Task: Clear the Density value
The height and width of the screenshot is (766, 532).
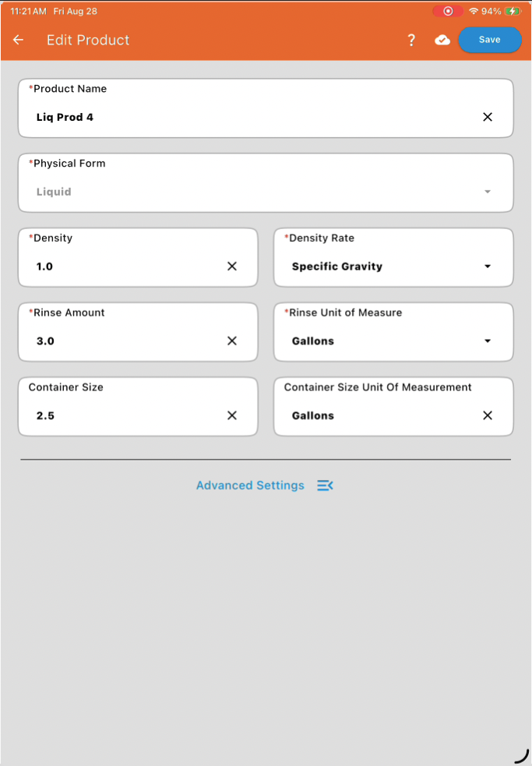Action: pos(232,267)
